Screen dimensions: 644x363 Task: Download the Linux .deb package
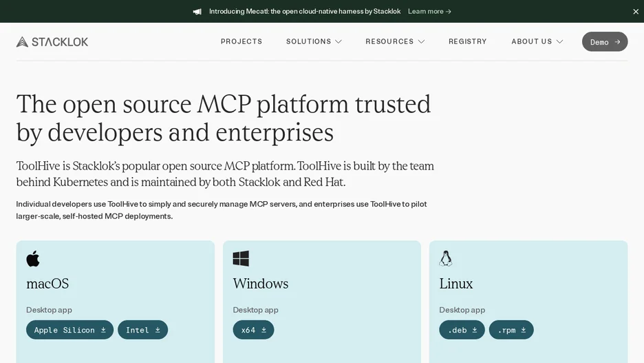(462, 330)
